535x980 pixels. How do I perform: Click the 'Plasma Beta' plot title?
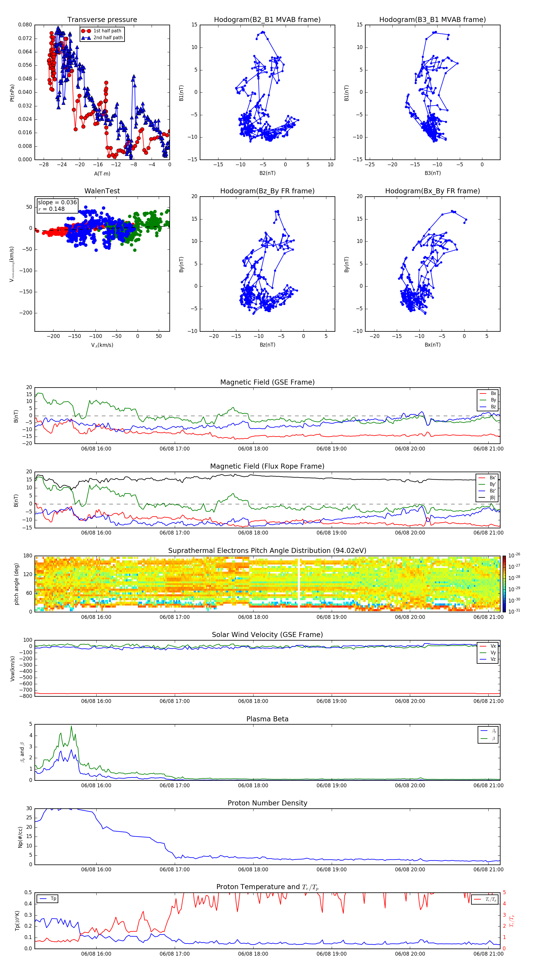tap(267, 719)
